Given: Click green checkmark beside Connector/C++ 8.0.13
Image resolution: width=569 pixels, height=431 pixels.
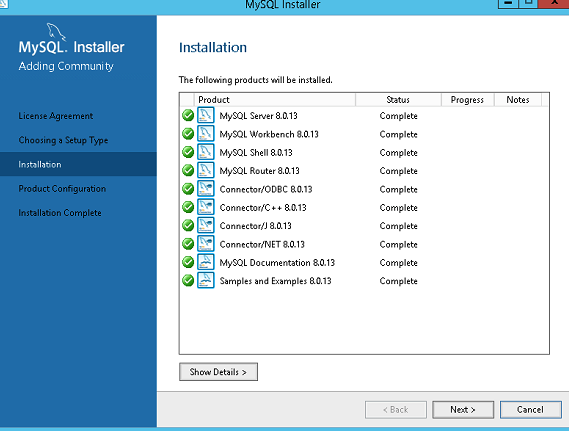Looking at the screenshot, I should pyautogui.click(x=188, y=207).
